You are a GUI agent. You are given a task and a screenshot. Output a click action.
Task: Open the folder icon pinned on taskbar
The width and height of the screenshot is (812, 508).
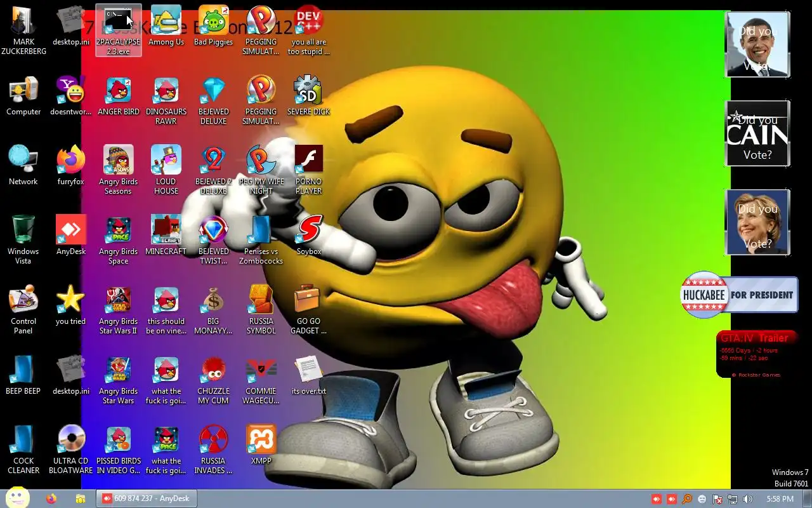point(80,498)
